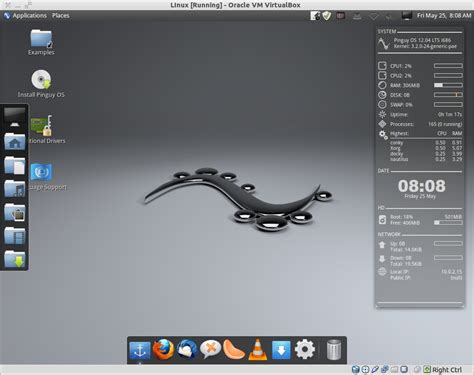Click the Docky anchor icon in the bottom dock
Screen dimensions: 474x375
(140, 350)
